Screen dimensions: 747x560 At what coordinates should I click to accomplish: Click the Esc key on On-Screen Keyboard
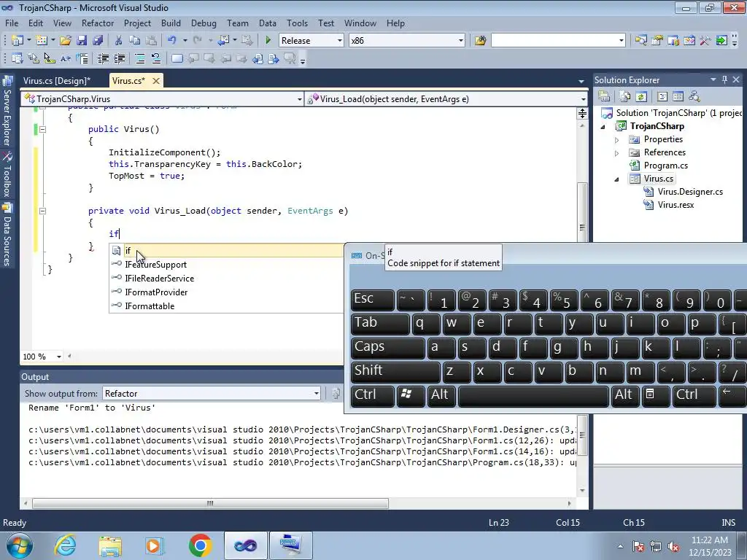click(x=372, y=299)
